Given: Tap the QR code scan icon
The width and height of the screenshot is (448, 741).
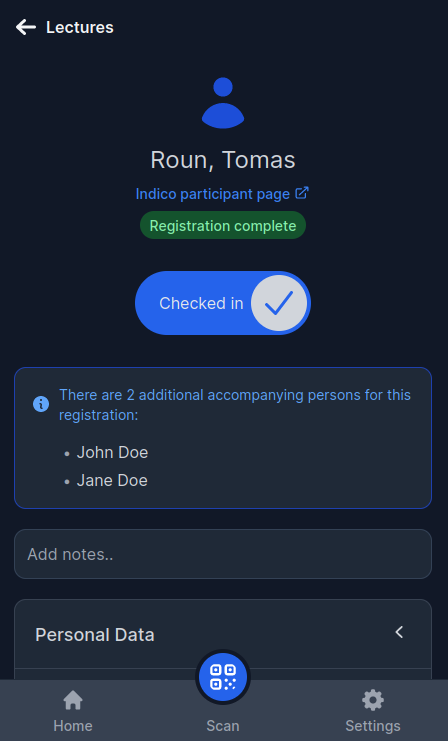Looking at the screenshot, I should [223, 677].
